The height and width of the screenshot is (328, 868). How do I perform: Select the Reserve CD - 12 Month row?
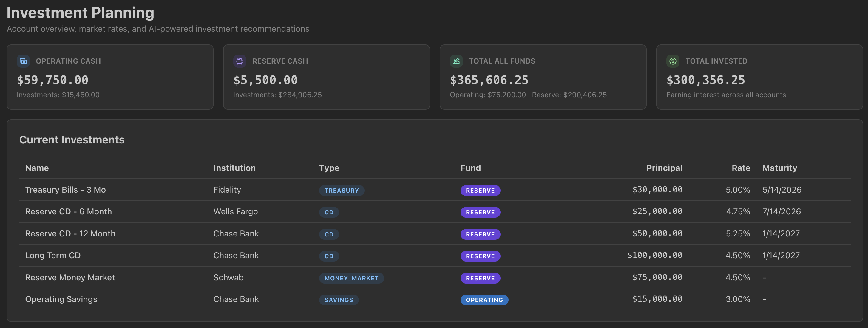click(70, 233)
